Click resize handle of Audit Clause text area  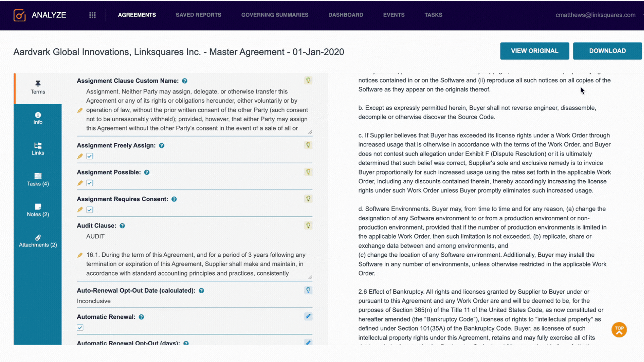coord(310,278)
